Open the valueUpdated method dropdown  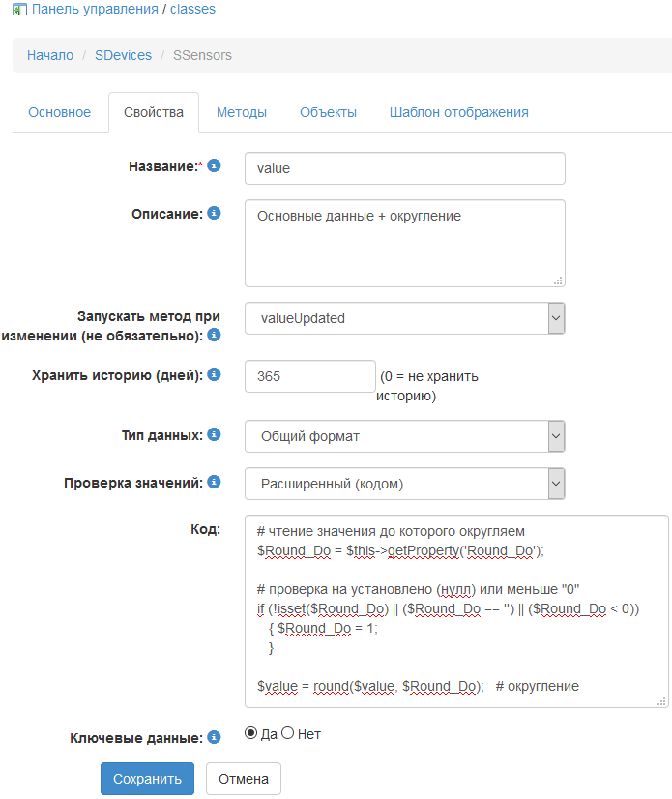[404, 318]
